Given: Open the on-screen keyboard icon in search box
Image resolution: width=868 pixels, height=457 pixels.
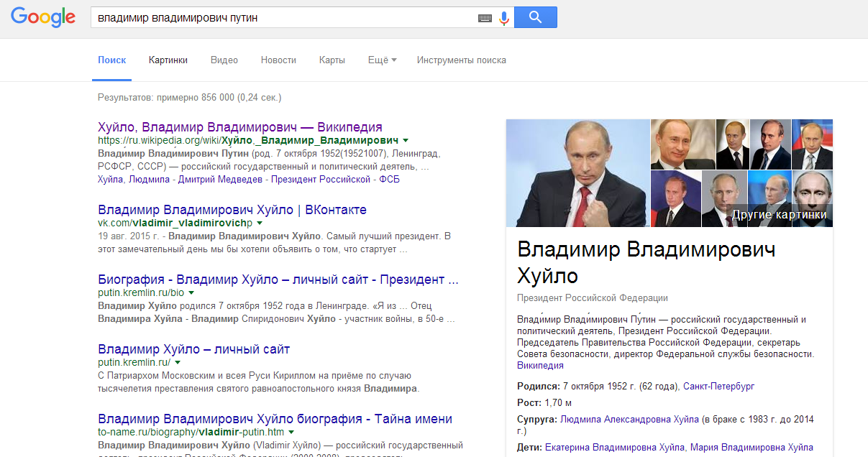Looking at the screenshot, I should coord(485,18).
